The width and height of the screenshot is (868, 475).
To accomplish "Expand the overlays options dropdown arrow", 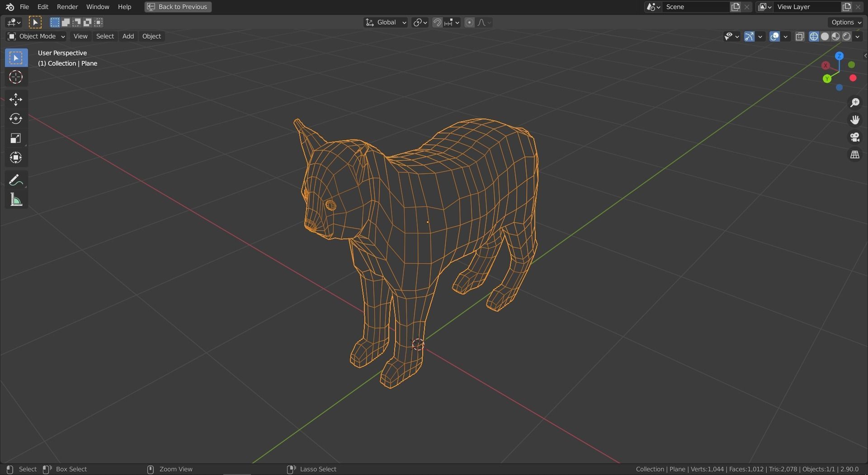I will click(x=786, y=37).
